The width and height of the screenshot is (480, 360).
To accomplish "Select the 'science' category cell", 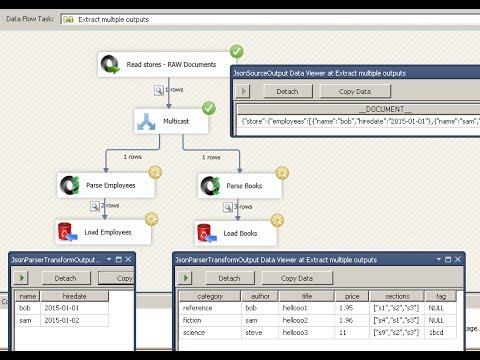I will [210, 333].
